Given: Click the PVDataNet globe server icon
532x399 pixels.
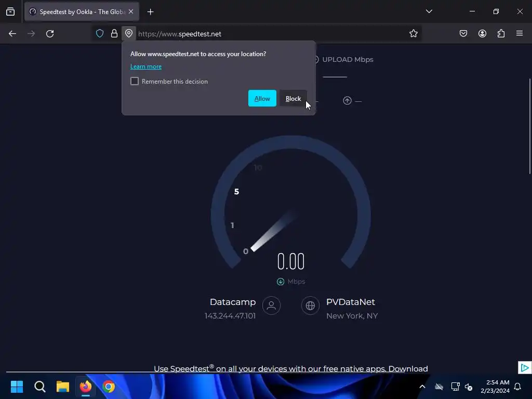Looking at the screenshot, I should (x=310, y=305).
